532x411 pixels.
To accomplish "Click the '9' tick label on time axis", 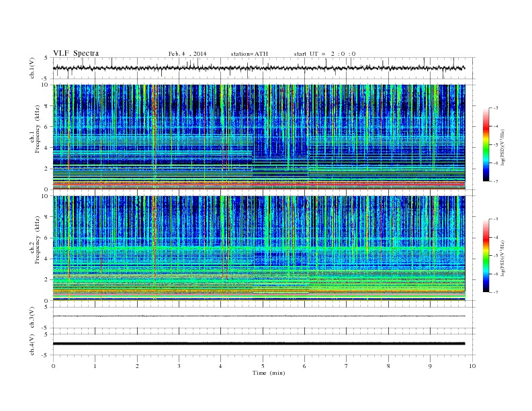I will (430, 366).
